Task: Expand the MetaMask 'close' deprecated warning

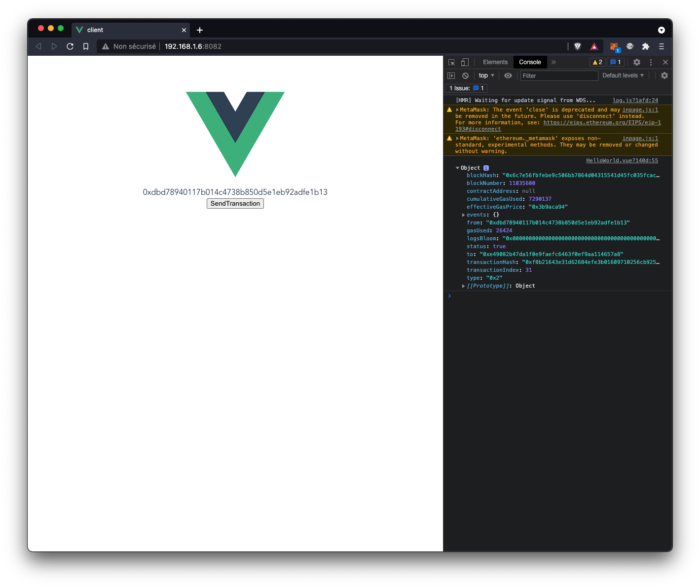Action: pyautogui.click(x=457, y=110)
